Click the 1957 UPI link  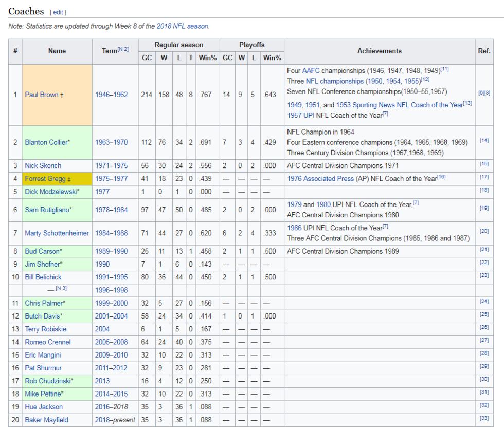click(300, 114)
